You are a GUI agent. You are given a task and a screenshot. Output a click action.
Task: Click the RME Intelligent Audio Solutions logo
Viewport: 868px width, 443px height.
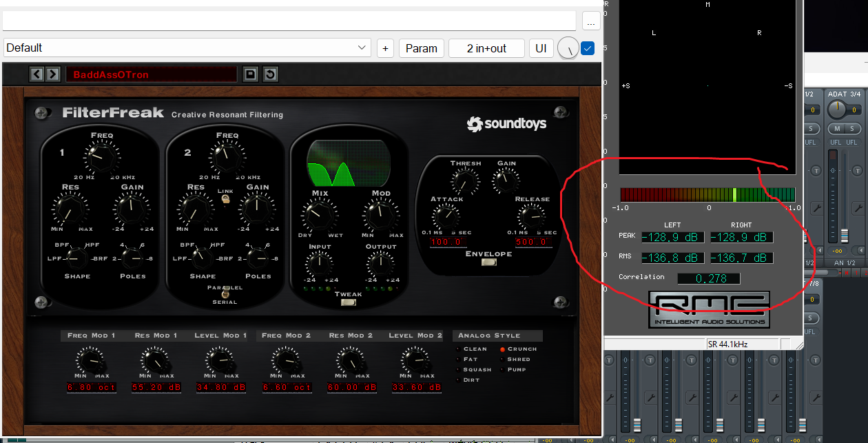[709, 309]
